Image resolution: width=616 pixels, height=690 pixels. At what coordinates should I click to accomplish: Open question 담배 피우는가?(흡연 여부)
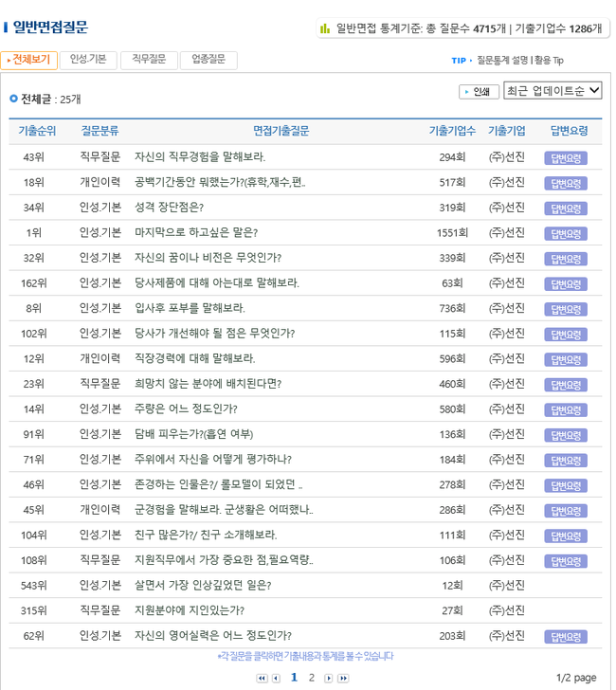[x=193, y=434]
